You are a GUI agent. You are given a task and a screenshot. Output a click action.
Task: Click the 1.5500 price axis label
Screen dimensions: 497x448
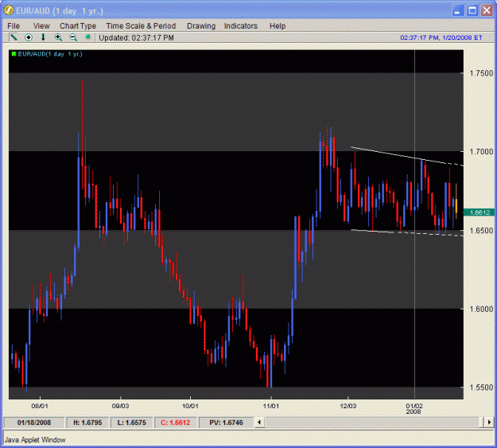[x=481, y=387]
